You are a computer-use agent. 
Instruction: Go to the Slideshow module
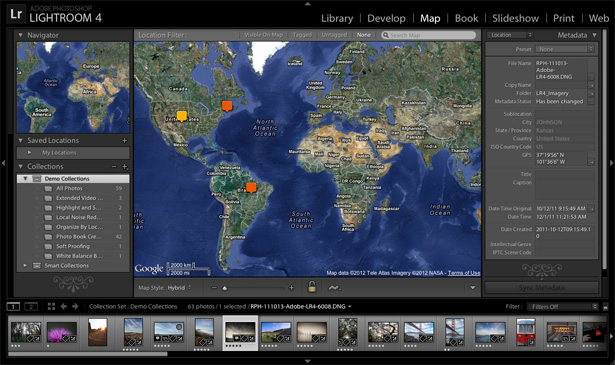(515, 18)
